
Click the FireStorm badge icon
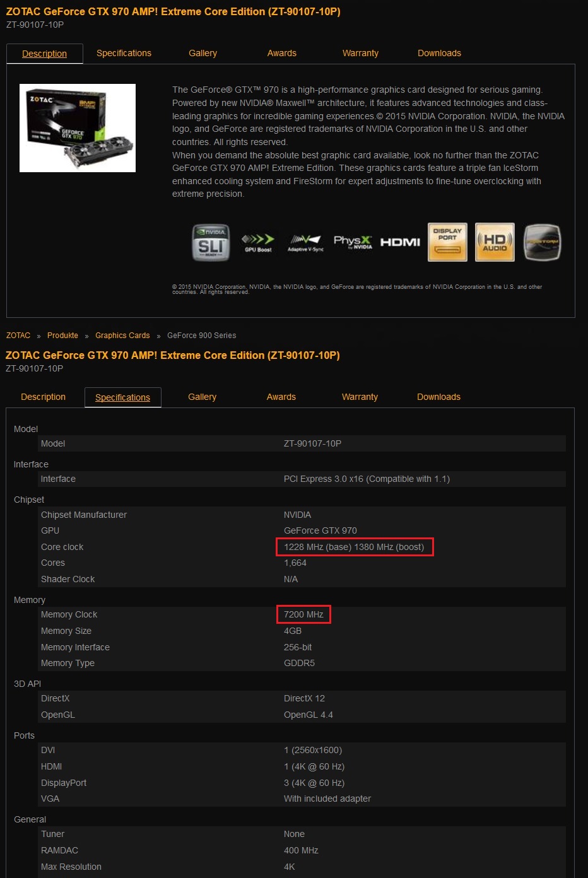542,242
